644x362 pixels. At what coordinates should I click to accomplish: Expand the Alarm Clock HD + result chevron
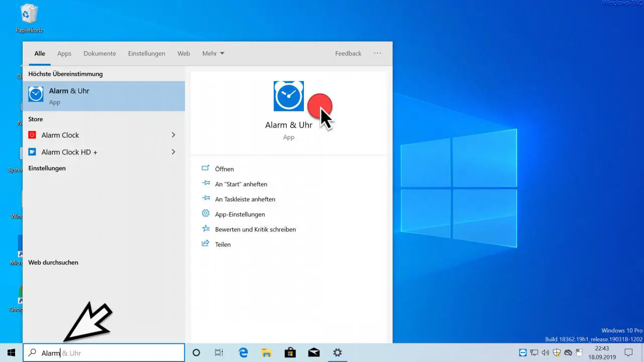[x=174, y=152]
